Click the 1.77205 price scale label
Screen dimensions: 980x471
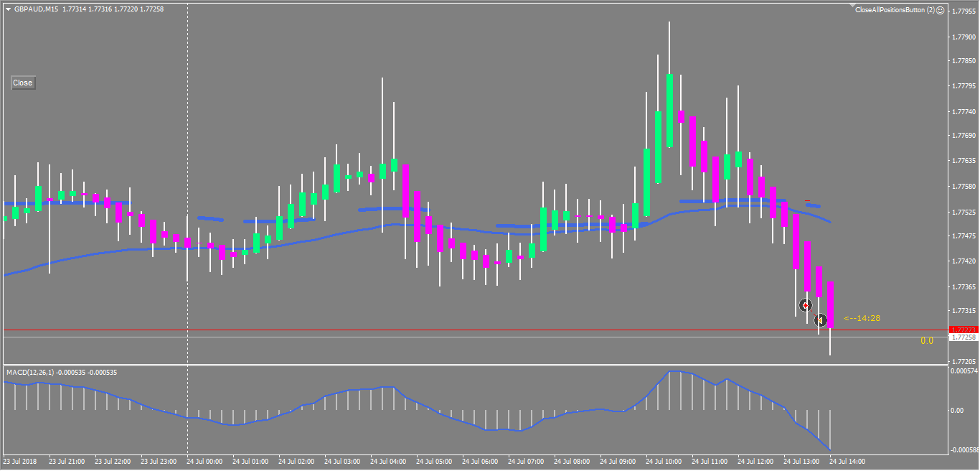coord(963,362)
